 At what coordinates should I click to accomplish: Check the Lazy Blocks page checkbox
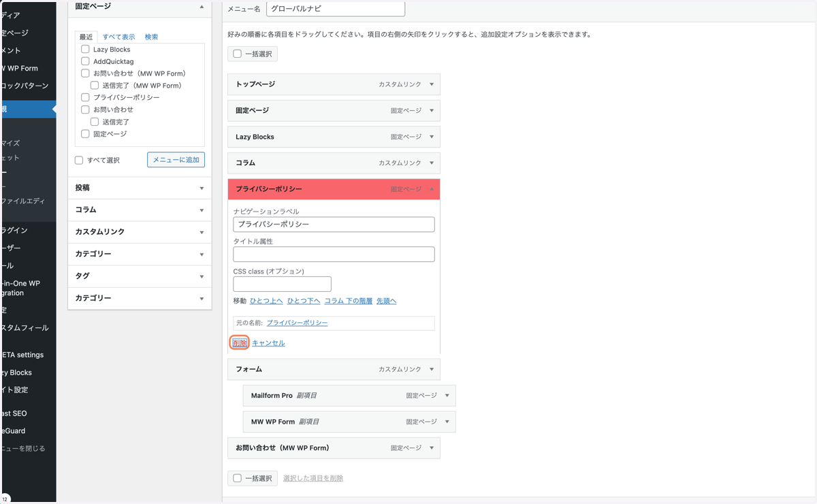(85, 50)
